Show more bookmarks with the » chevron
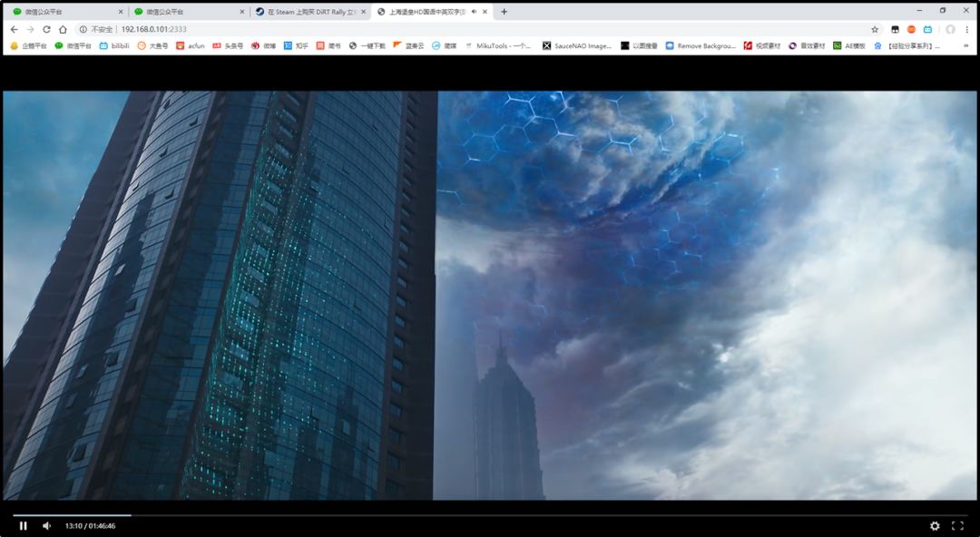 [x=966, y=45]
